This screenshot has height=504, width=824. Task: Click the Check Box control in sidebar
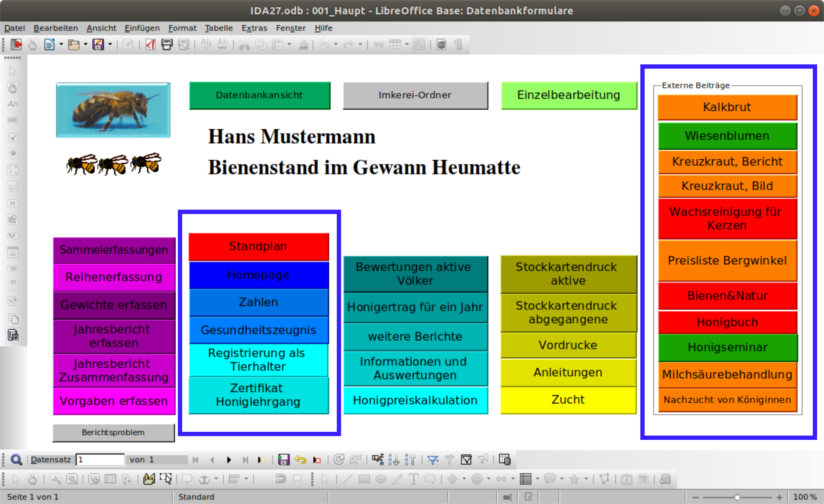(13, 137)
